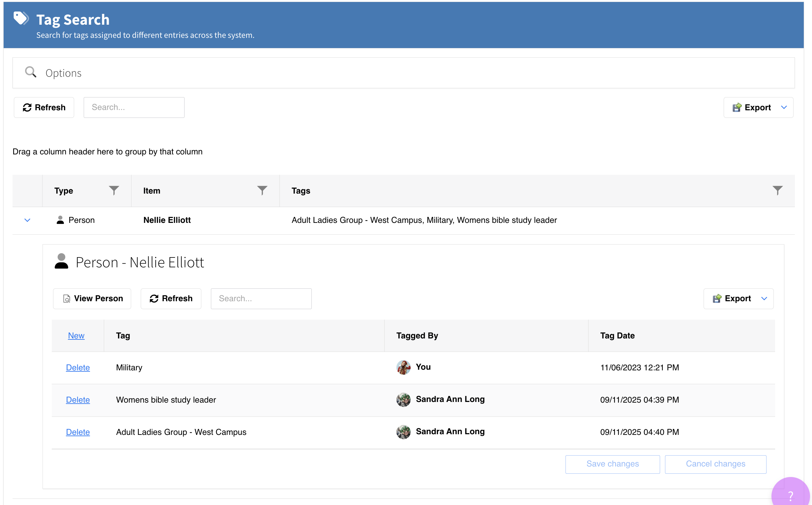Click the top Search input field
Image resolution: width=812 pixels, height=505 pixels.
click(134, 107)
